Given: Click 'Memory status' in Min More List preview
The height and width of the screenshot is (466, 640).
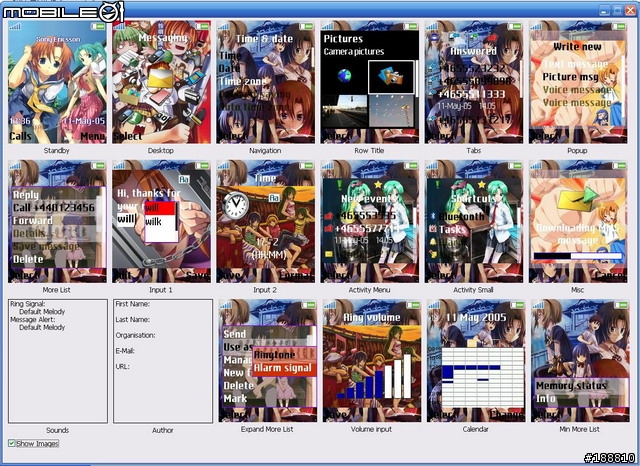Looking at the screenshot, I should (571, 386).
